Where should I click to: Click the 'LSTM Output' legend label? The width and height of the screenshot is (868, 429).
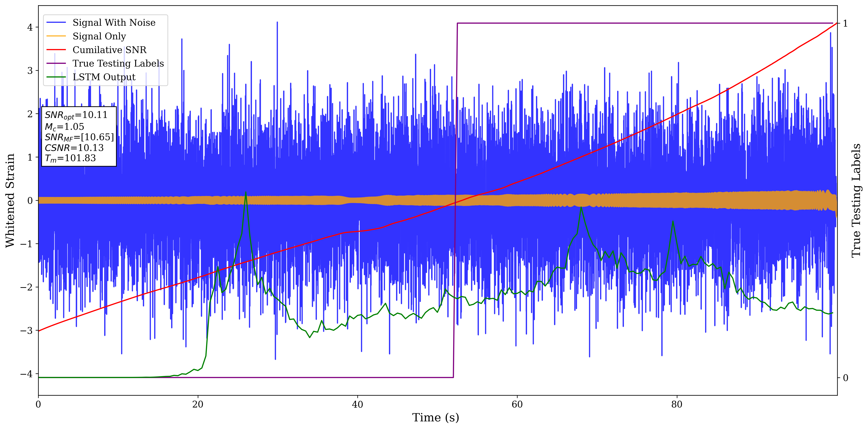104,77
